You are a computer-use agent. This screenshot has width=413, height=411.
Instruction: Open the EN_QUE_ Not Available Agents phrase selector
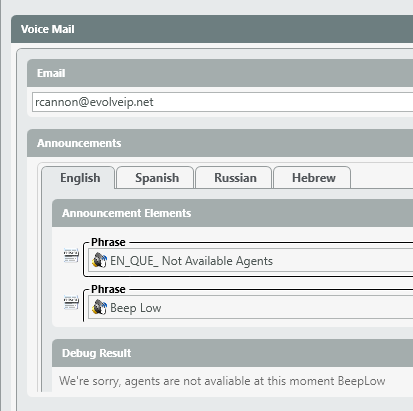[251, 261]
